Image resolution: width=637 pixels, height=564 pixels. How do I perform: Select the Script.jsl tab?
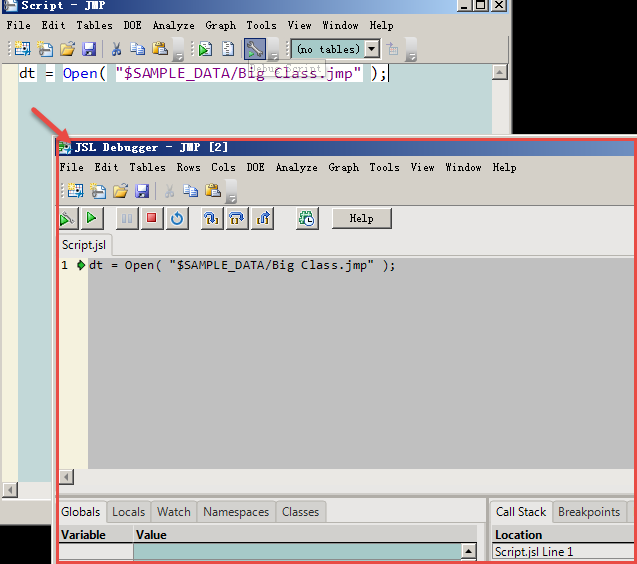tap(84, 245)
